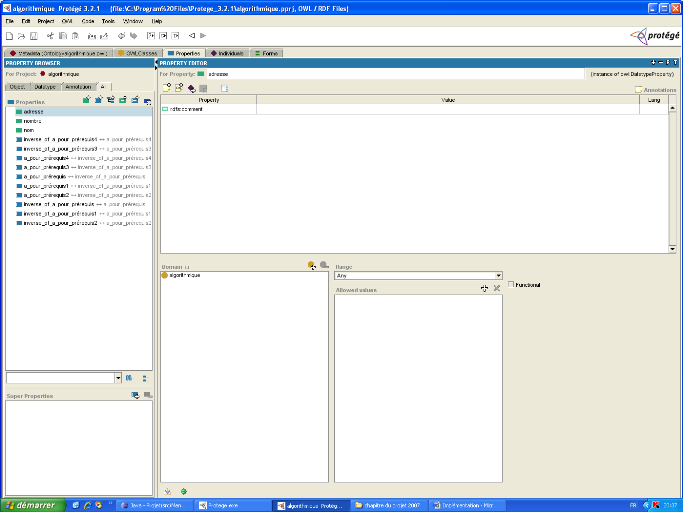
Task: Select the 'nom' property in list
Action: click(28, 130)
